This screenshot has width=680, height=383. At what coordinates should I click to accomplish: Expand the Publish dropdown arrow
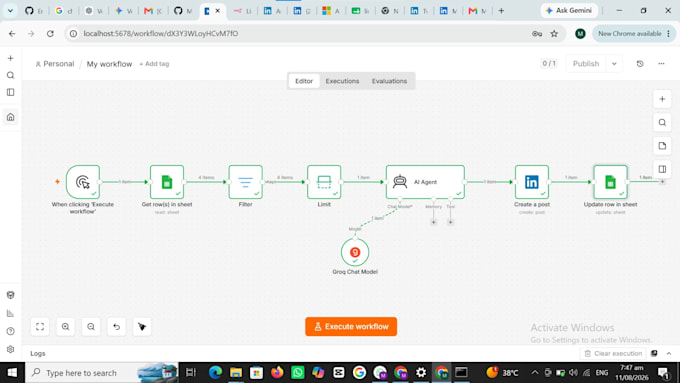point(614,64)
